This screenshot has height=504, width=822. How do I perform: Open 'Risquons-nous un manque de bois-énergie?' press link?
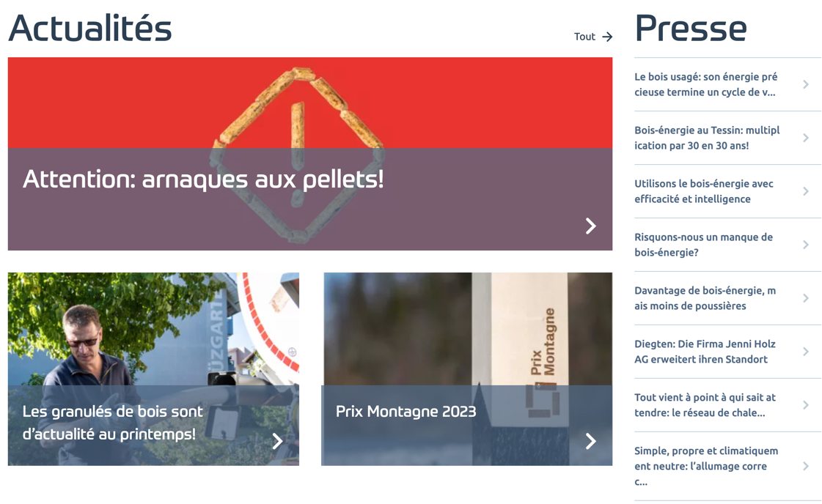(x=703, y=245)
